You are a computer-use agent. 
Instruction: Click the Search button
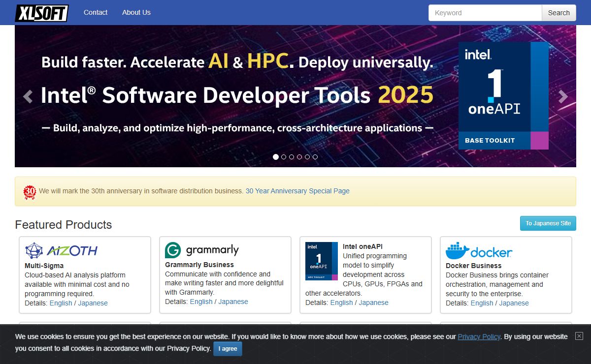(x=559, y=13)
